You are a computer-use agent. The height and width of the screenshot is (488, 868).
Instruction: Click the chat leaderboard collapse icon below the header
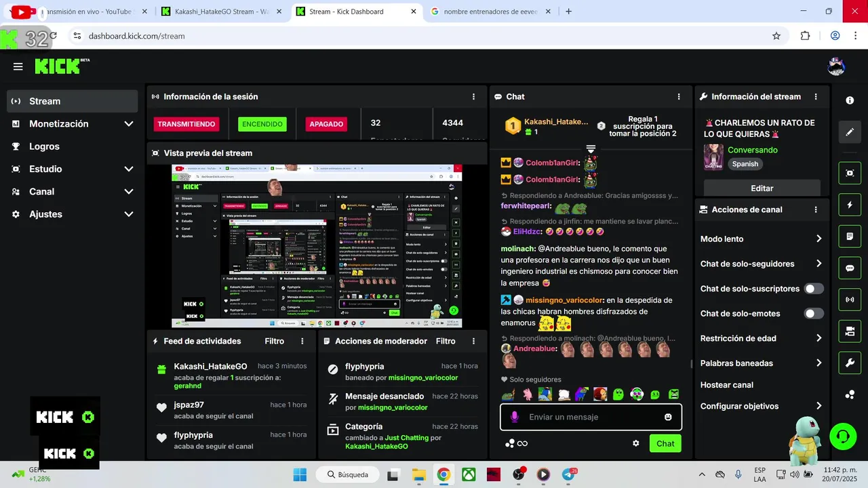591,148
